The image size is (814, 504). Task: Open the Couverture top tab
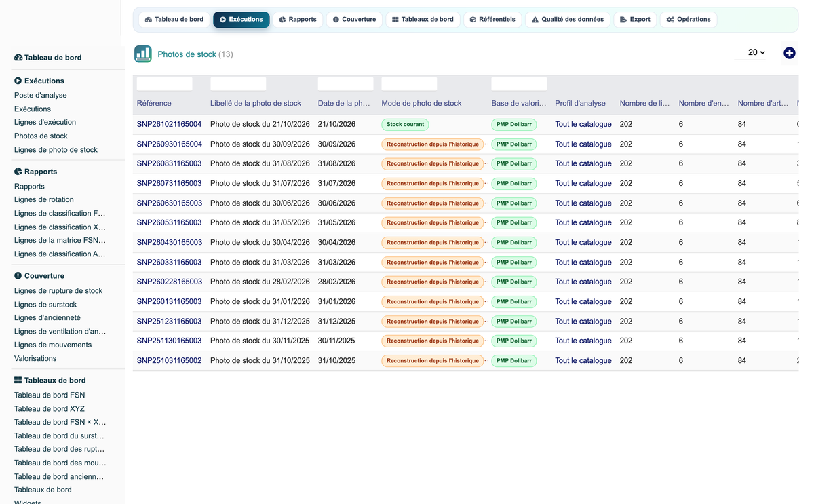pos(354,20)
